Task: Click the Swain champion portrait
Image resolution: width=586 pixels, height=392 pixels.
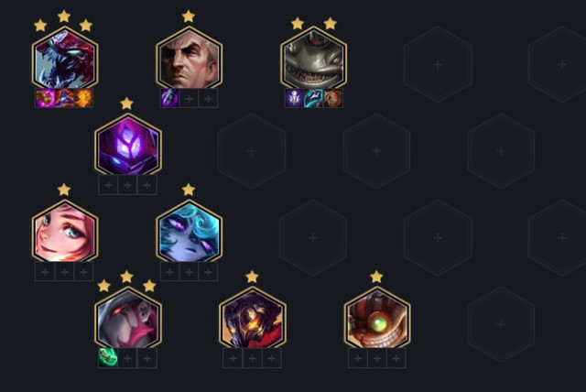Action: pos(190,59)
